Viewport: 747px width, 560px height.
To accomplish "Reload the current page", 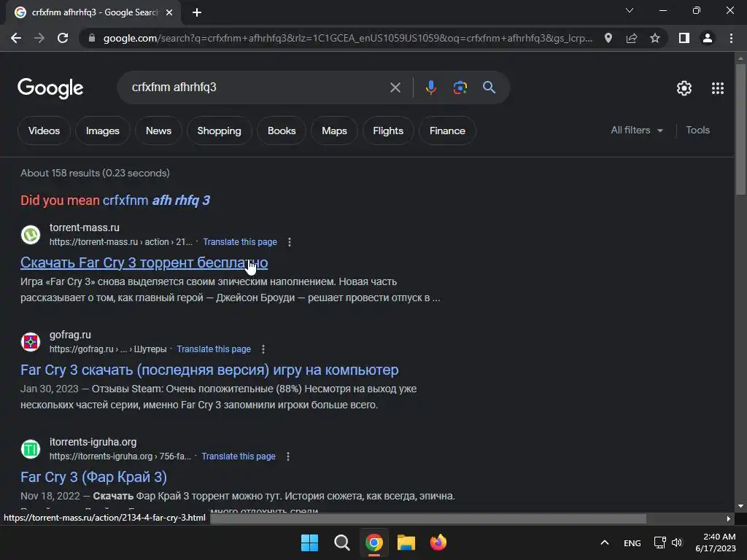I will pos(63,38).
